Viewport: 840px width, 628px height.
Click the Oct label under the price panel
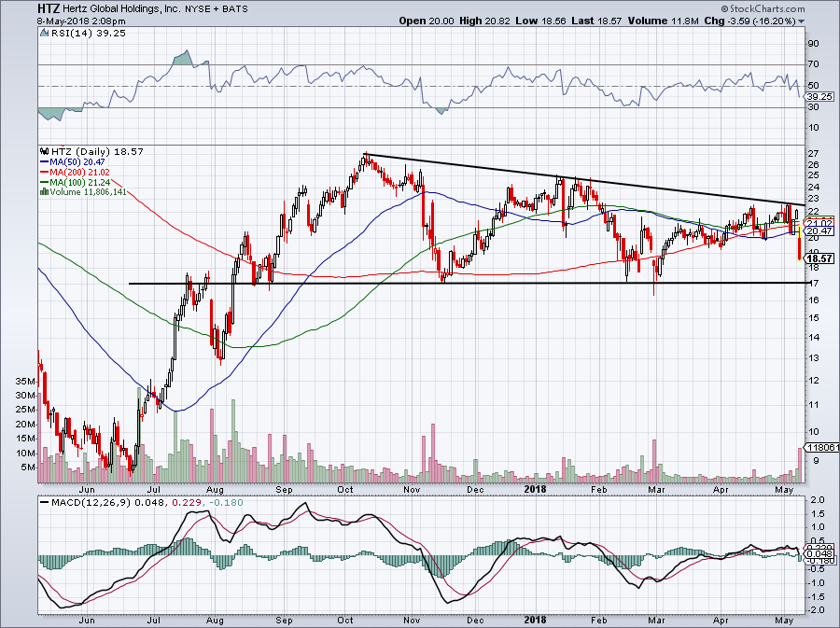pyautogui.click(x=345, y=489)
